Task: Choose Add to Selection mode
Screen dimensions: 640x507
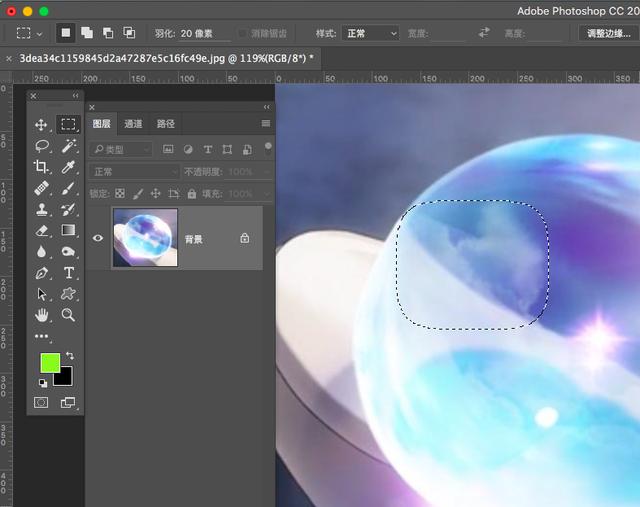Action: pyautogui.click(x=87, y=33)
